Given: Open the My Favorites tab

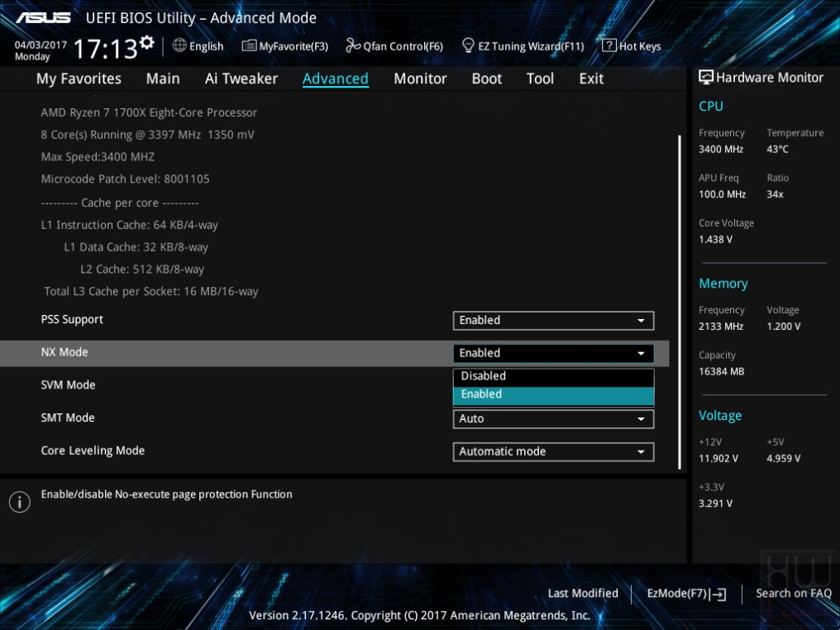Looking at the screenshot, I should 79,79.
